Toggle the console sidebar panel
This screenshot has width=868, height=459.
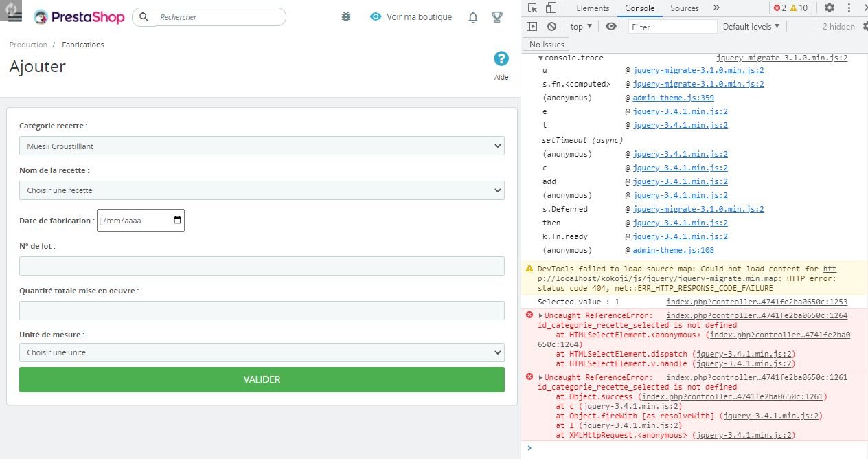tap(532, 27)
